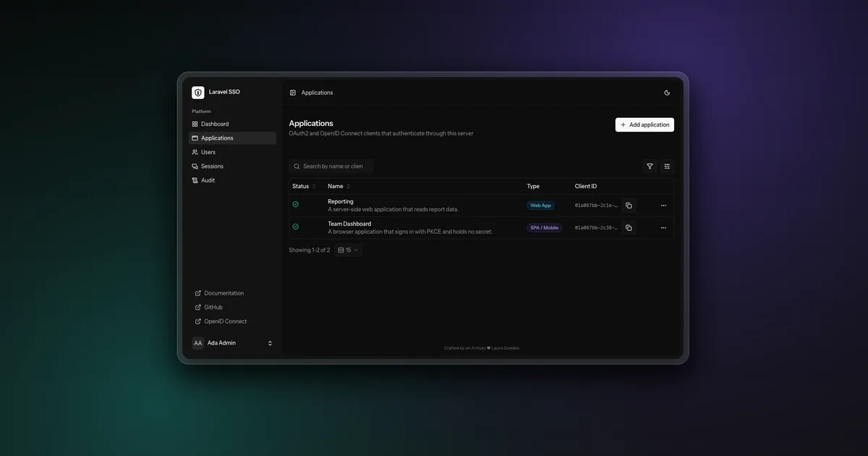Viewport: 868px width, 456px height.
Task: Click the Laravel SSO shield logo
Action: click(x=198, y=93)
